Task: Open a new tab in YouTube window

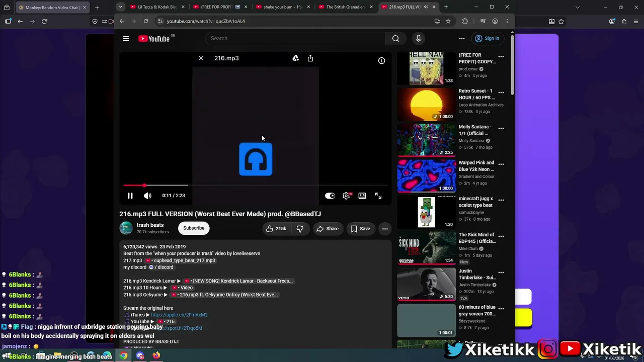Action: (x=446, y=7)
